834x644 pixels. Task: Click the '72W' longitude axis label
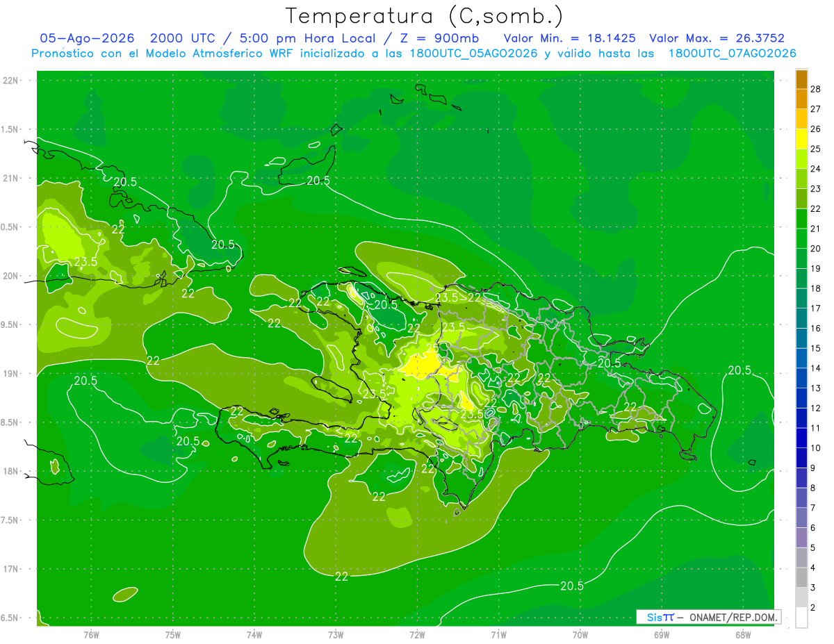pyautogui.click(x=417, y=635)
